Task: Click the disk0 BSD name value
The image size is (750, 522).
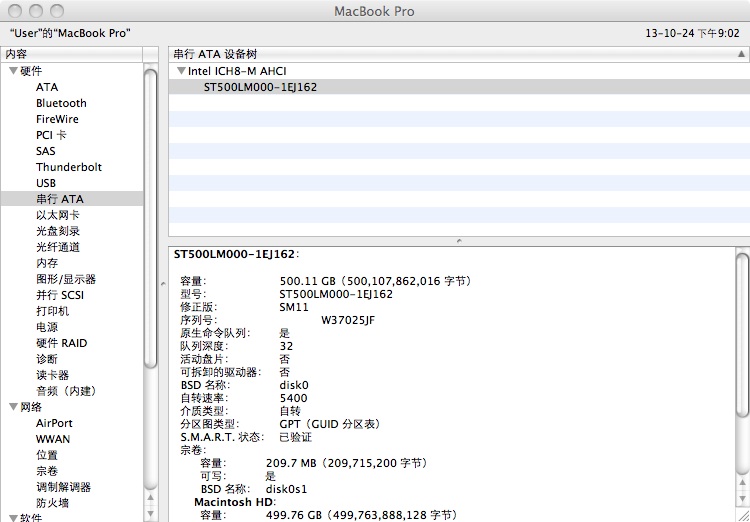Action: click(x=294, y=385)
